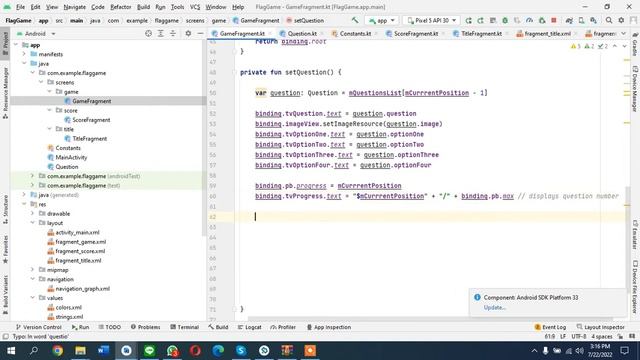Open the app run configuration dropdown
Viewport: 640px width, 360px height.
(x=381, y=20)
